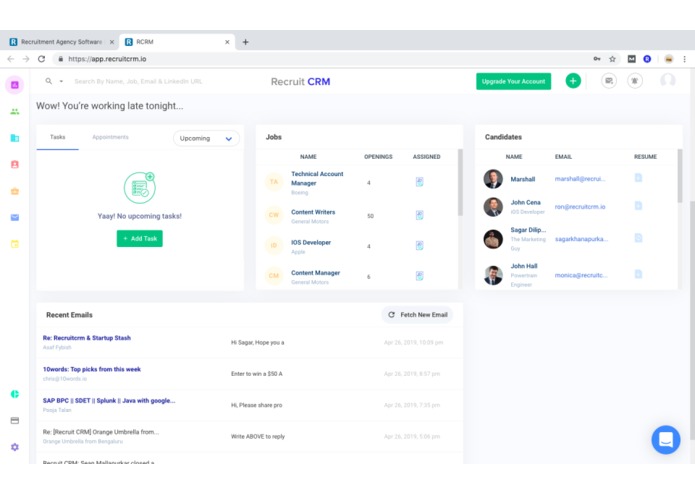The image size is (695, 494).
Task: Close the Recruitment Agency Software tab
Action: pos(112,42)
